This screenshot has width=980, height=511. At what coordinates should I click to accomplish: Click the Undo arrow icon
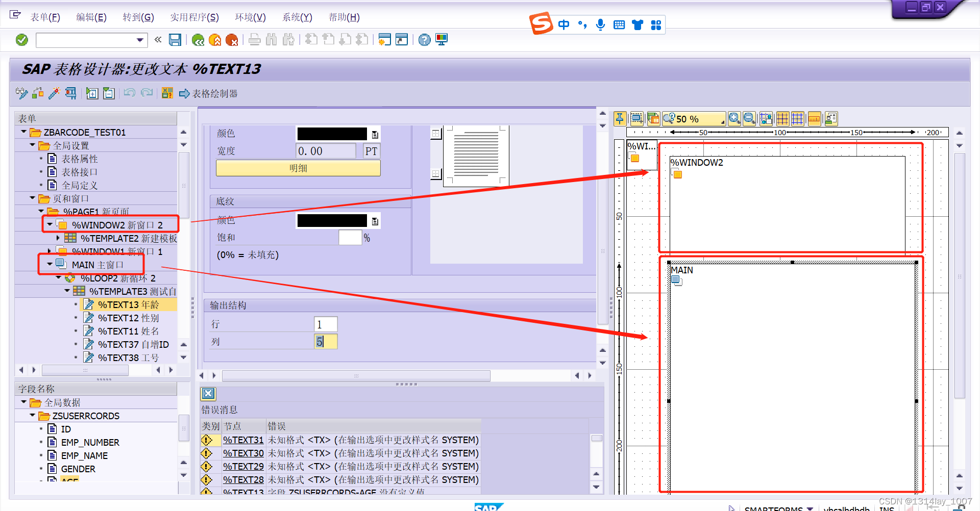[130, 93]
